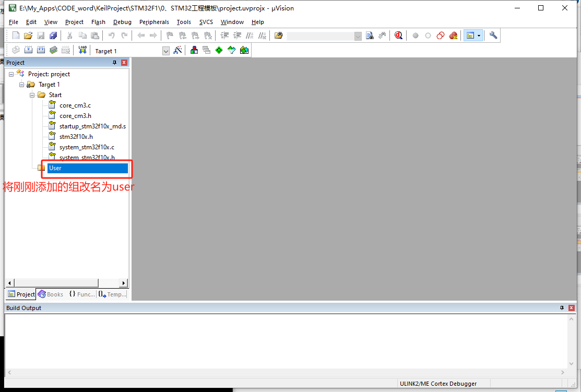Click the Incremental Find icon

tap(382, 35)
